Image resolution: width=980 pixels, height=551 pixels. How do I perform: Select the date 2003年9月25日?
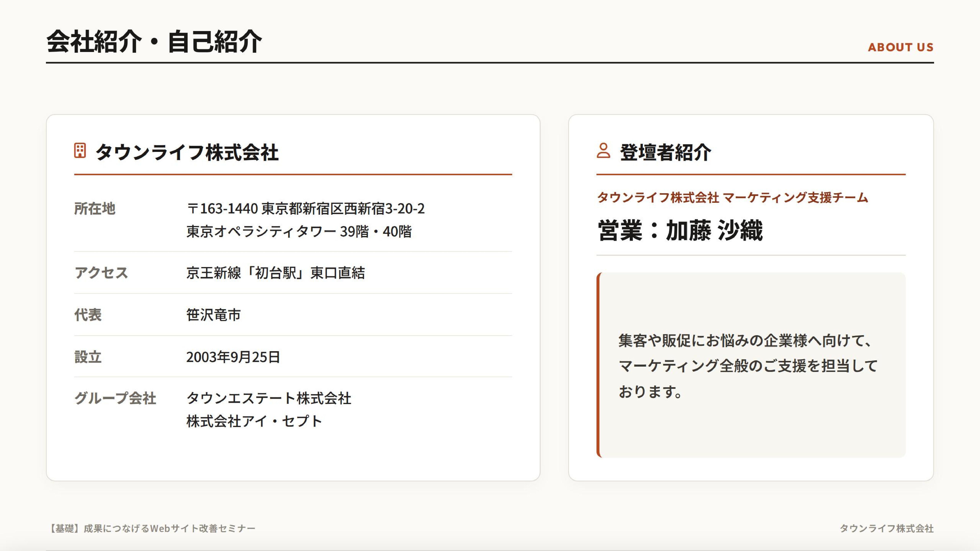[x=233, y=357]
